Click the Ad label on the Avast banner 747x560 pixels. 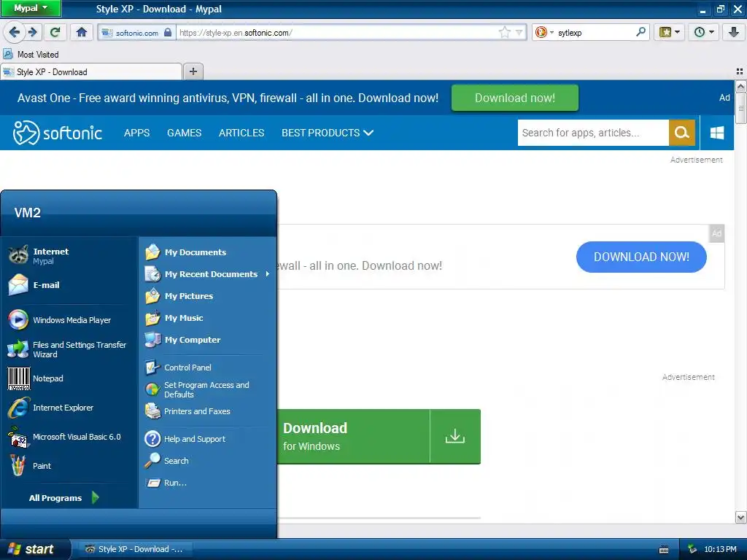724,98
